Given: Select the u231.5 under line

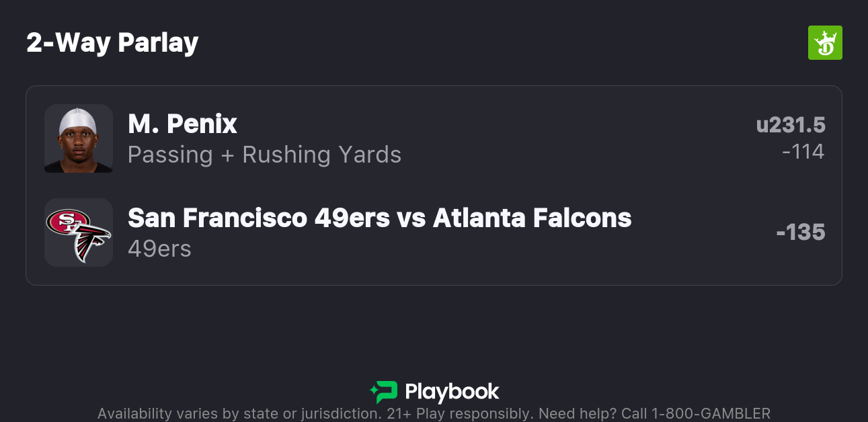Looking at the screenshot, I should (x=791, y=125).
